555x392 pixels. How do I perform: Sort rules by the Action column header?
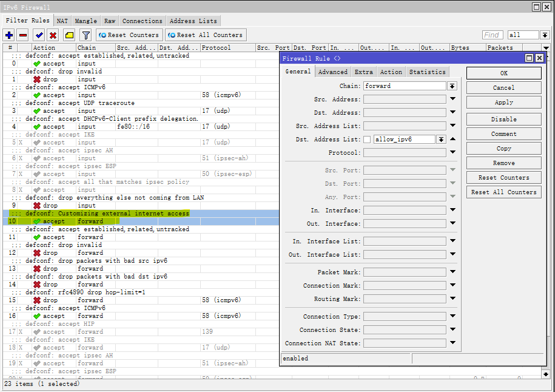point(54,48)
